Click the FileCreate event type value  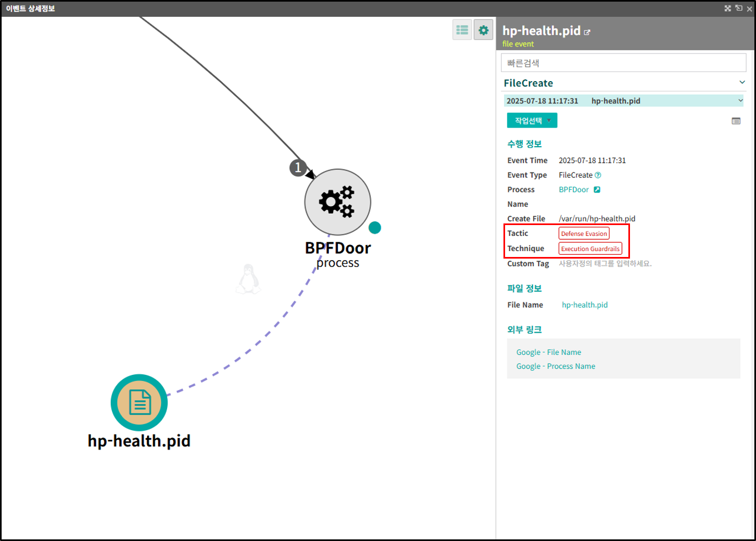pos(575,175)
